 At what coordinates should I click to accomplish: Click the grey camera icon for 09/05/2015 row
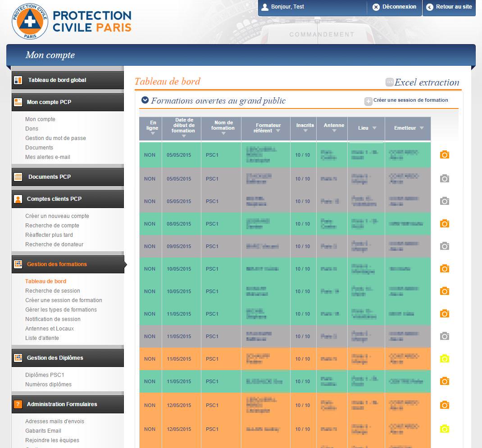coord(444,246)
